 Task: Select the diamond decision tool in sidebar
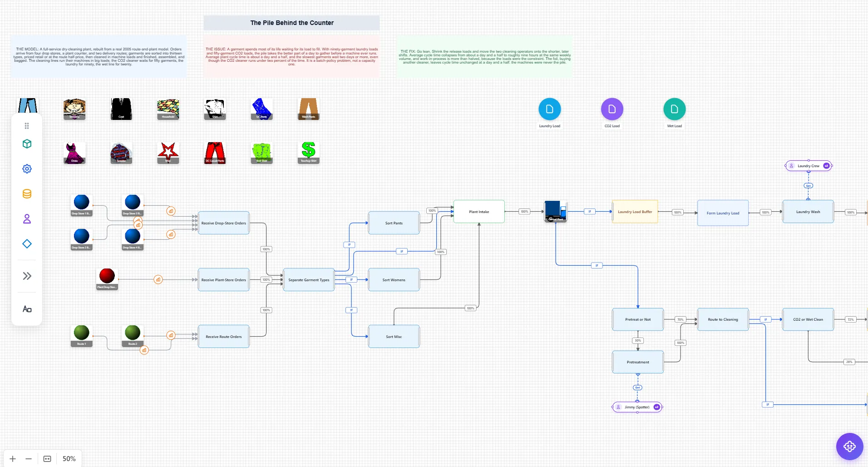pos(27,244)
